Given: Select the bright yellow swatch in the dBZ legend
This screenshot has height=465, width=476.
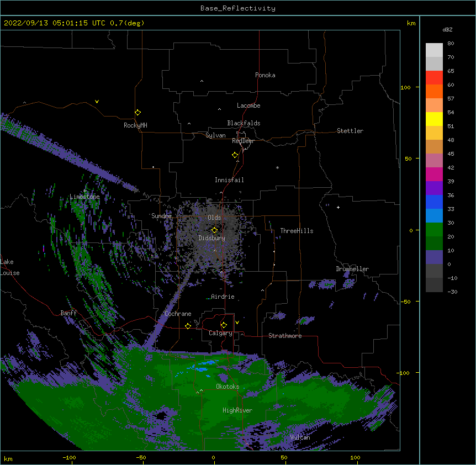Looking at the screenshot, I should [434, 119].
